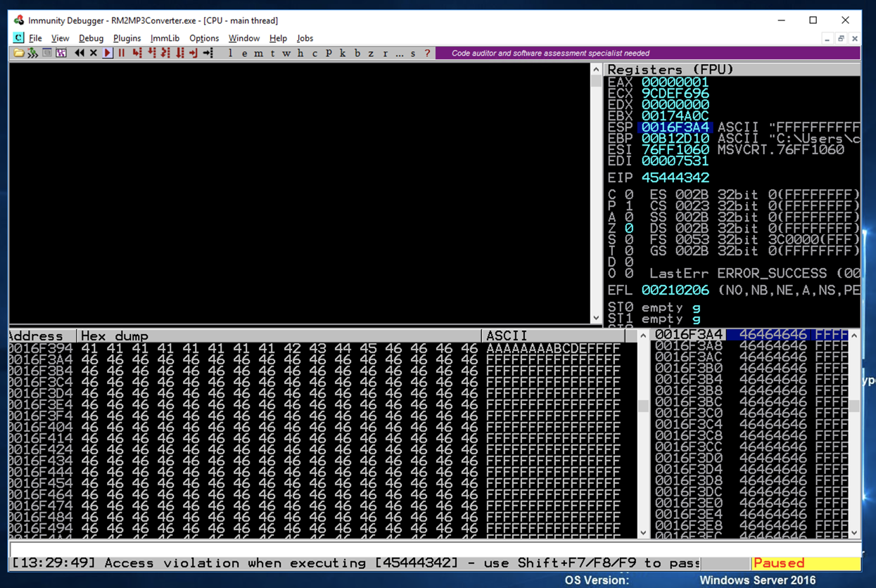Click the Step over toolbar icon
Screen dimensions: 876x588
pos(151,53)
